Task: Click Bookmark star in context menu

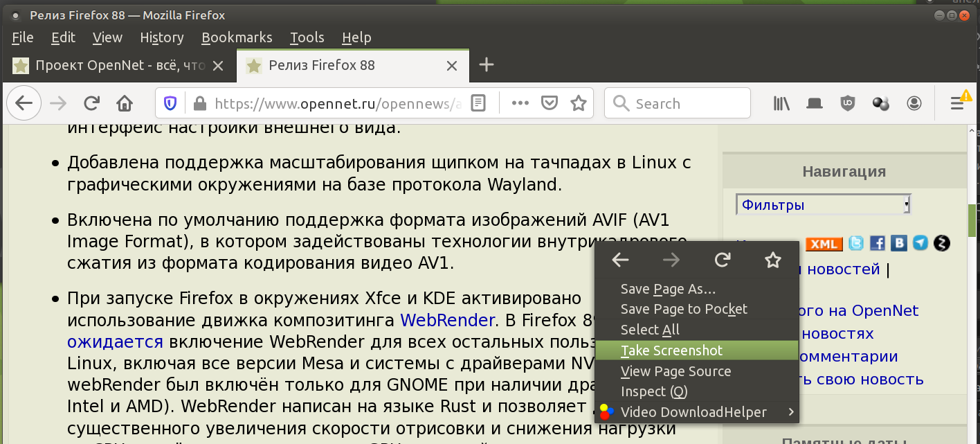Action: (773, 260)
